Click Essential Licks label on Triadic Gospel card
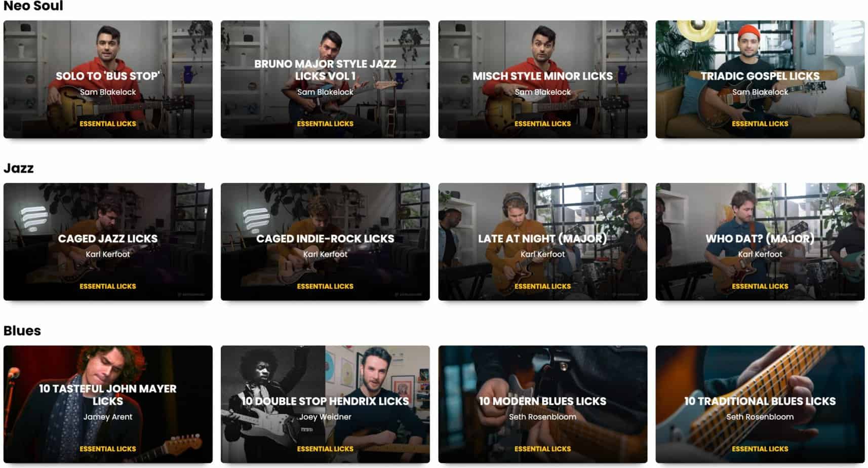The image size is (868, 468). pos(760,124)
